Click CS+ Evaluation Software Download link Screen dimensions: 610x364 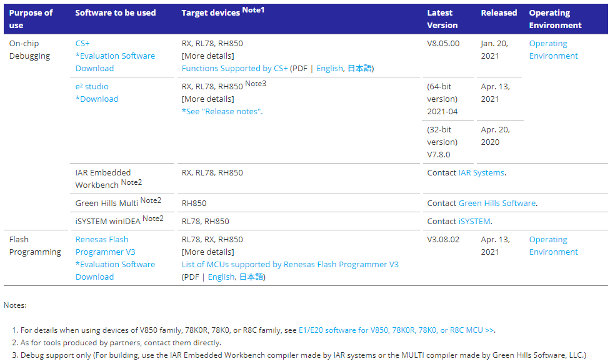tap(115, 62)
